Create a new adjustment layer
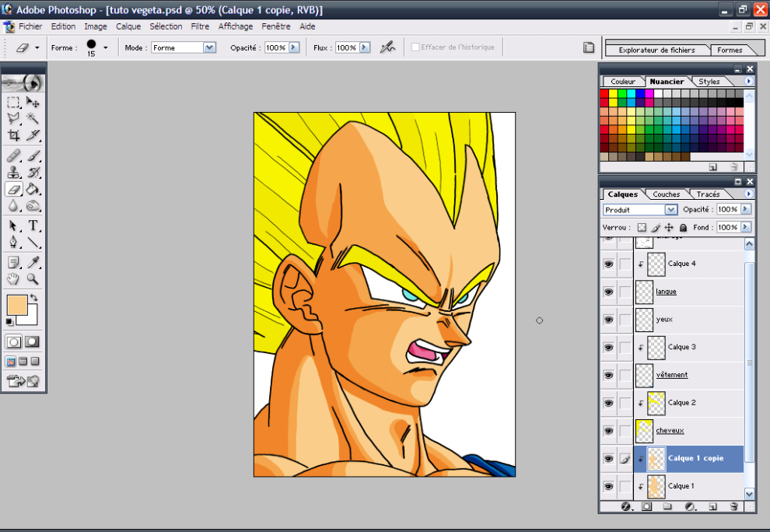The width and height of the screenshot is (770, 532). click(690, 506)
